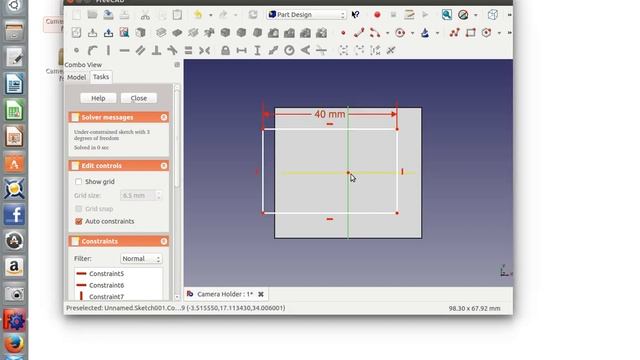Collapse the Edit controls section
640x360 pixels.
point(164,165)
